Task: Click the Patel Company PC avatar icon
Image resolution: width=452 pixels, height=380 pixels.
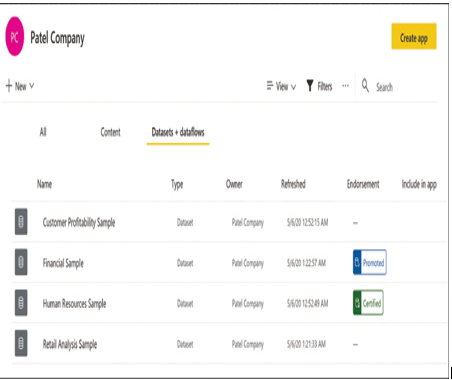Action: (x=15, y=37)
